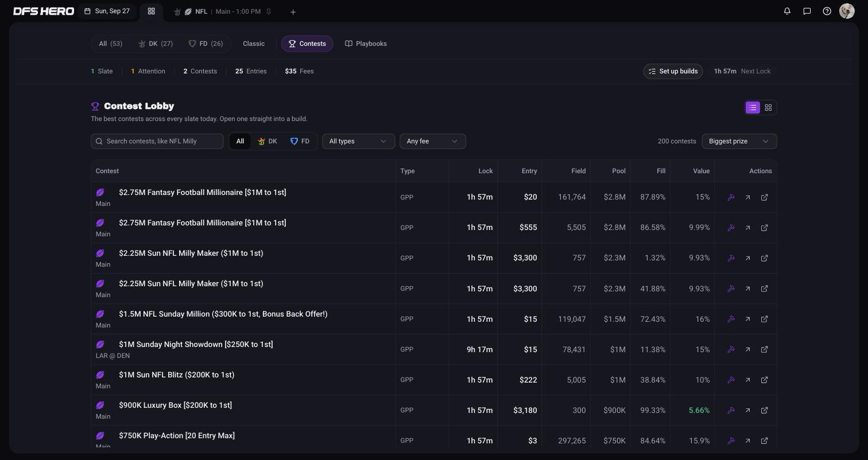868x460 pixels.
Task: Expand the All types dropdown
Action: 358,141
